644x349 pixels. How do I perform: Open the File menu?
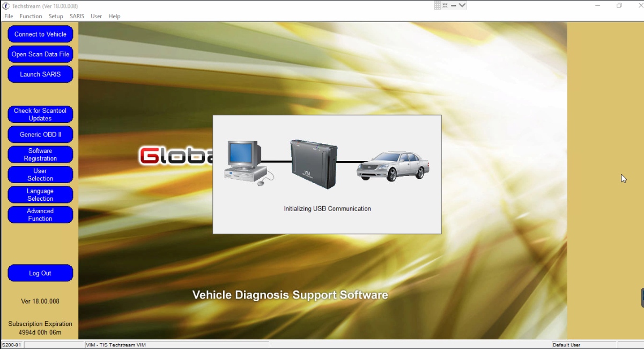[9, 16]
